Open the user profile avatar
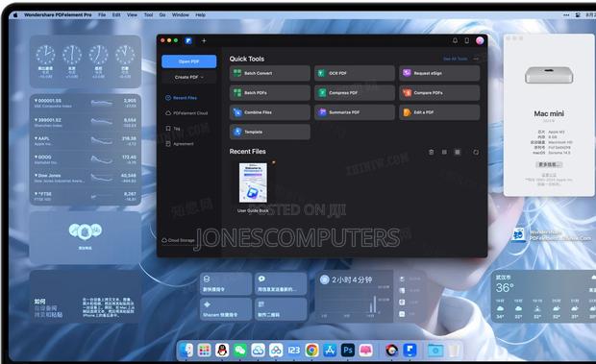 [x=480, y=40]
